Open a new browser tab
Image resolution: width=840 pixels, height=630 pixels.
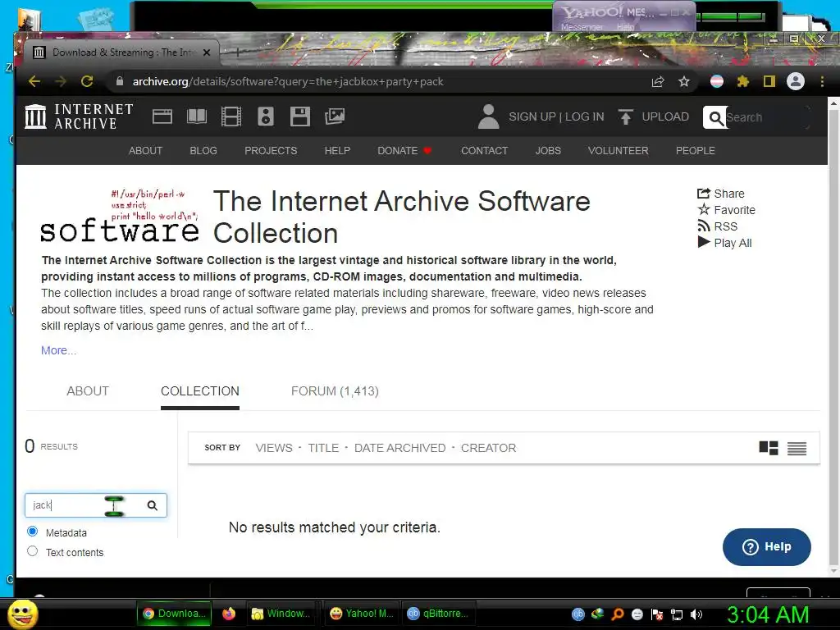coord(237,52)
